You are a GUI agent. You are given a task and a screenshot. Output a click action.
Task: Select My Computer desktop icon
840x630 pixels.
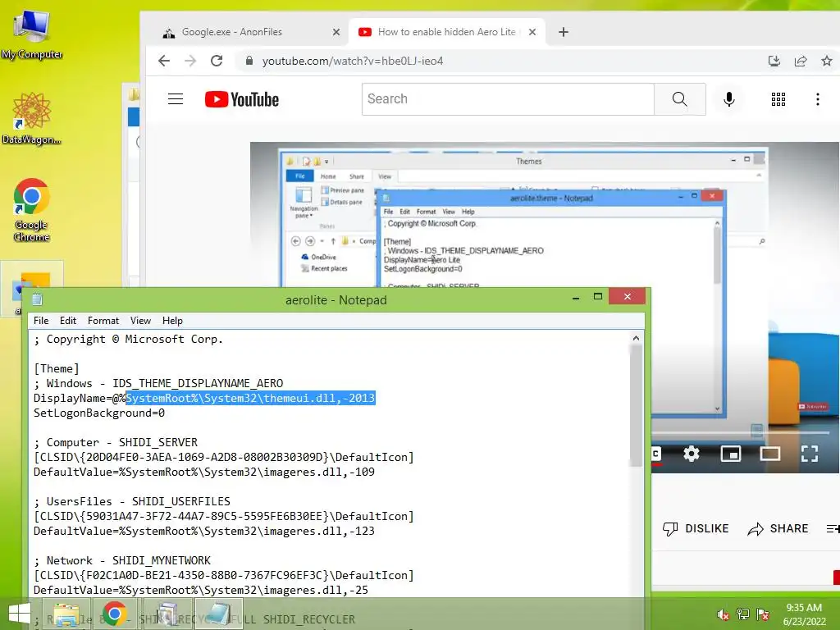pos(32,34)
